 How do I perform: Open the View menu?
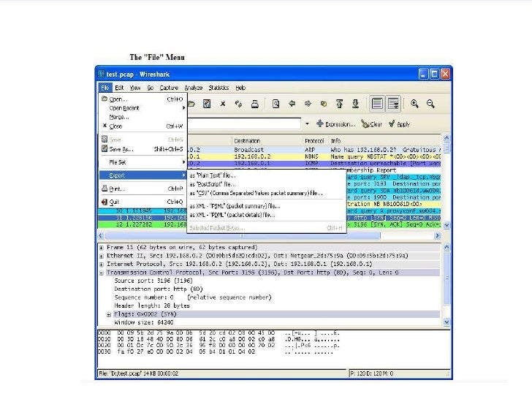(x=135, y=88)
